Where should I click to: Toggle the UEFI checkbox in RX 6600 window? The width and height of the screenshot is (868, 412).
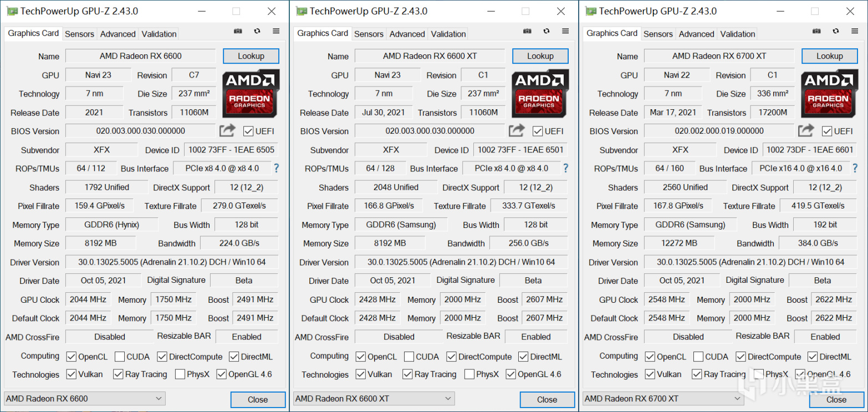tap(249, 131)
